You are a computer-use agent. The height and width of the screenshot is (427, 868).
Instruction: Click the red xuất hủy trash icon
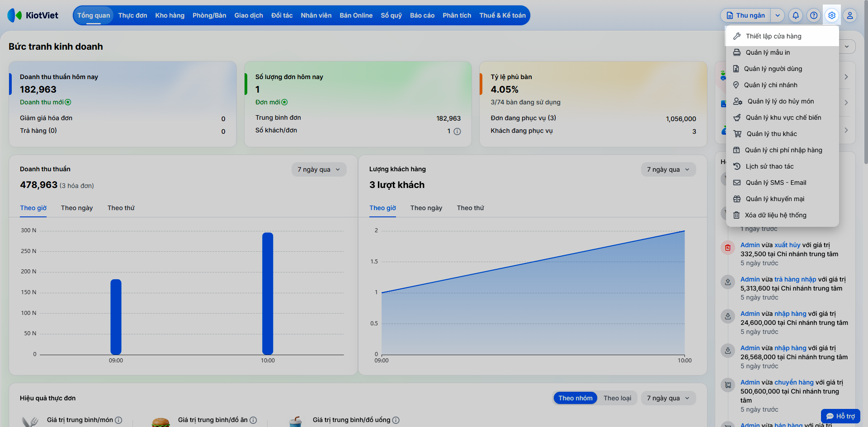(728, 248)
